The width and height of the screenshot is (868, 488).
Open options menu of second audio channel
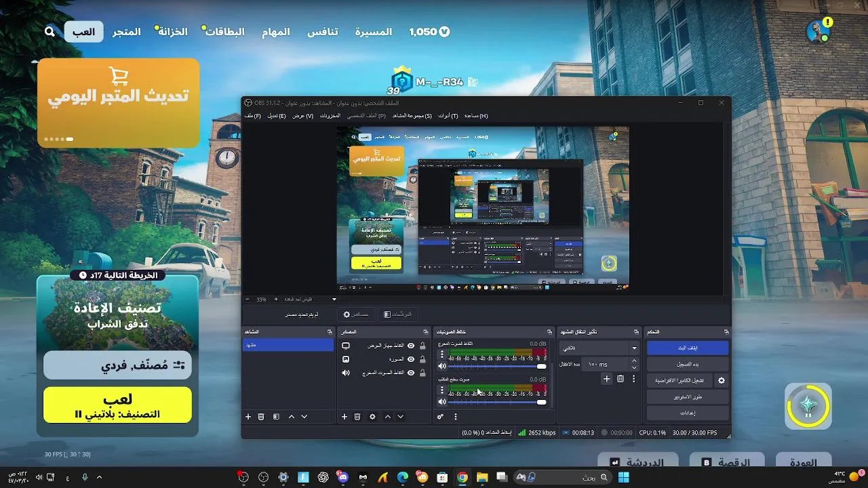(442, 390)
